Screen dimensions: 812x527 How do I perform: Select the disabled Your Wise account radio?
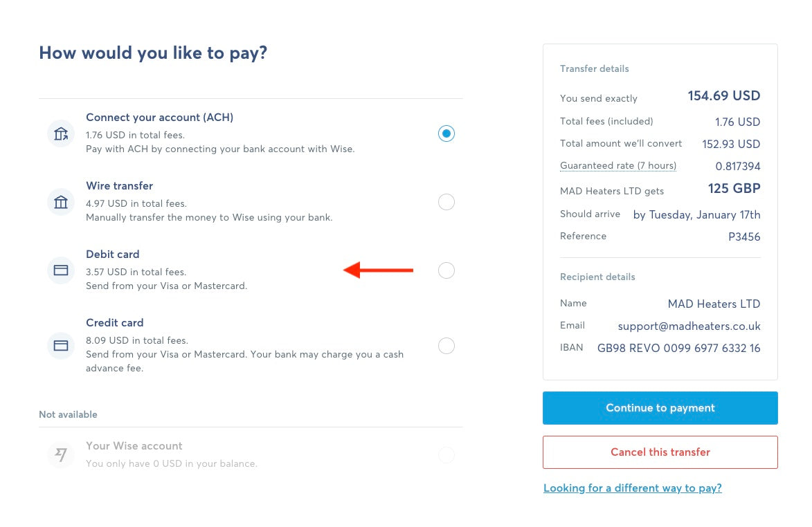446,454
